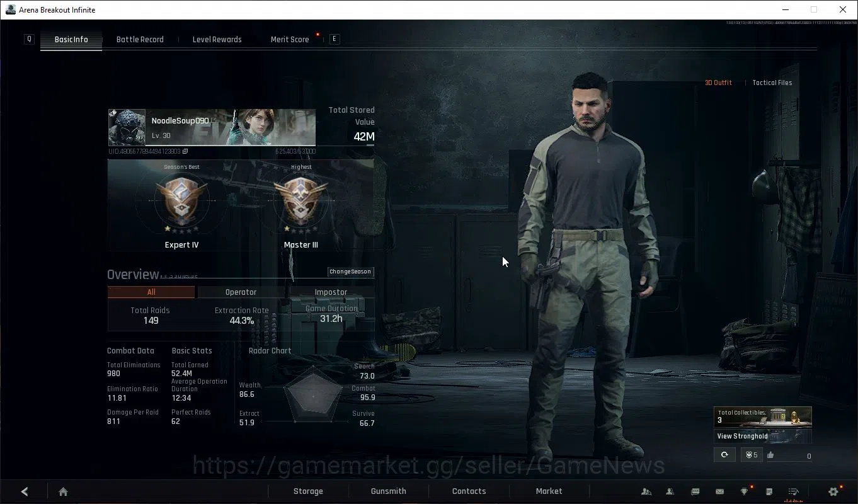Open the Battle Record tab
Viewport: 858px width, 504px height.
pyautogui.click(x=140, y=39)
